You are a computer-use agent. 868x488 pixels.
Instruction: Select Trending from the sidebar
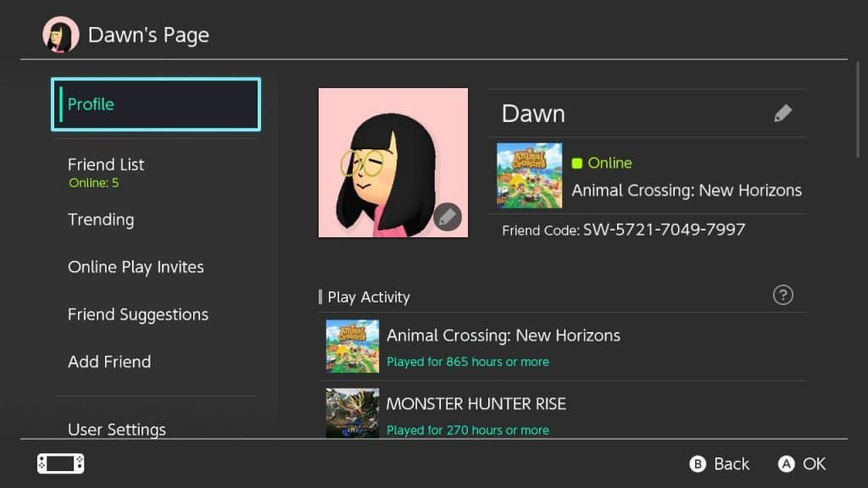click(x=101, y=219)
